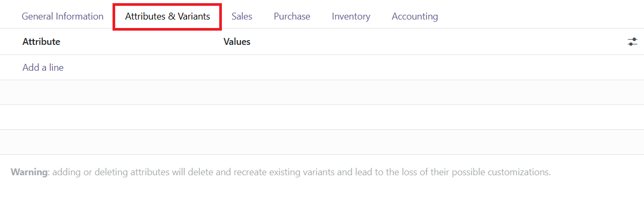This screenshot has width=644, height=199.
Task: Open the Accounting tab
Action: tap(415, 16)
